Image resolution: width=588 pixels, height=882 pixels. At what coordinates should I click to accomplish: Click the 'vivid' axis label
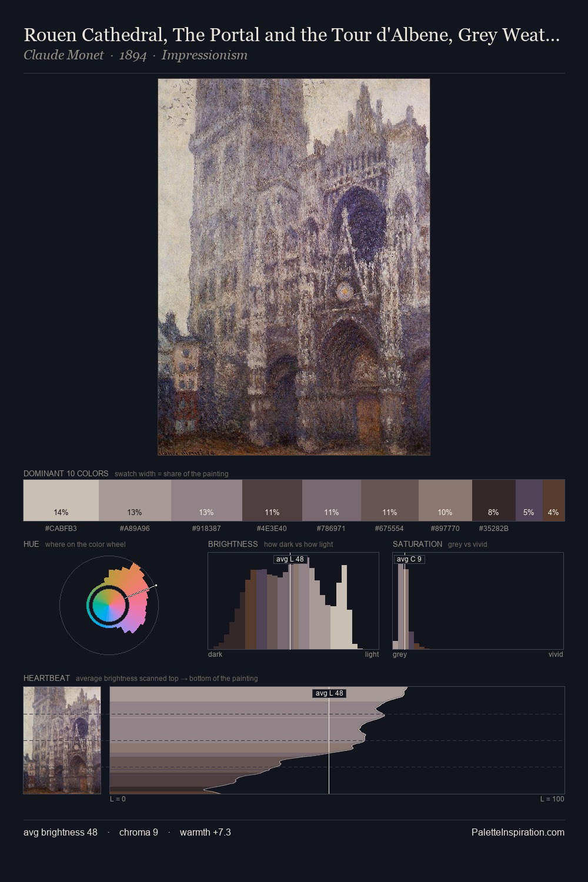pyautogui.click(x=556, y=654)
